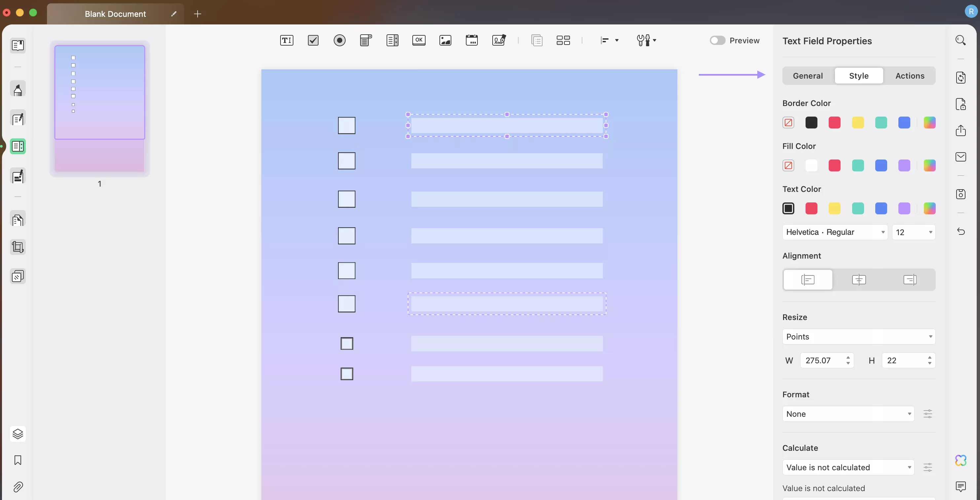Select the Date Field form tool
980x500 pixels.
click(x=472, y=40)
